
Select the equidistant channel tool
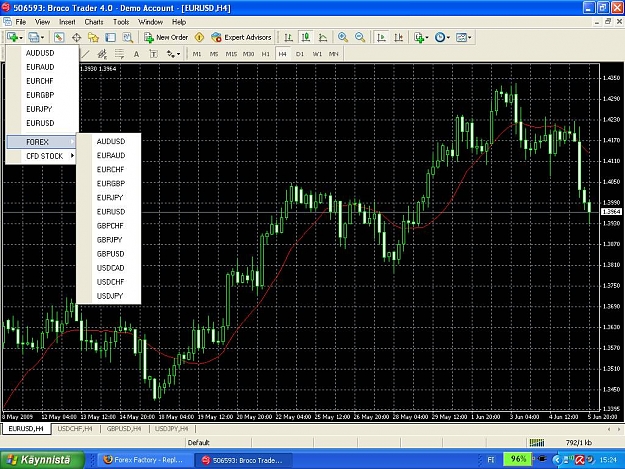[x=102, y=54]
